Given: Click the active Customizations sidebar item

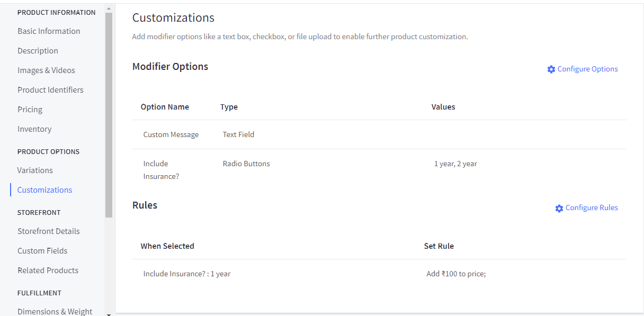Looking at the screenshot, I should tap(44, 190).
